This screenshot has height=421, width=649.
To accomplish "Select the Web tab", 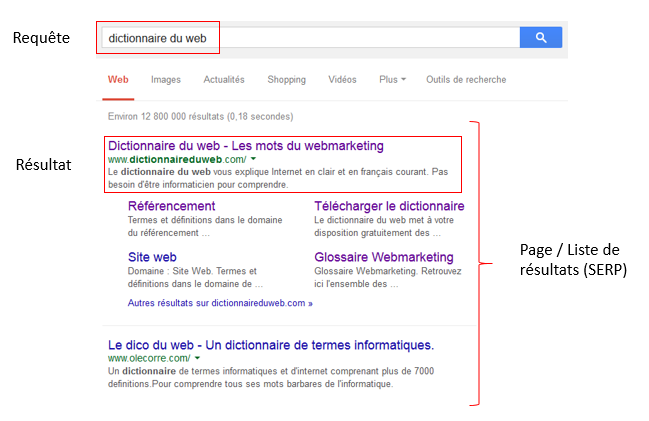I will point(118,79).
